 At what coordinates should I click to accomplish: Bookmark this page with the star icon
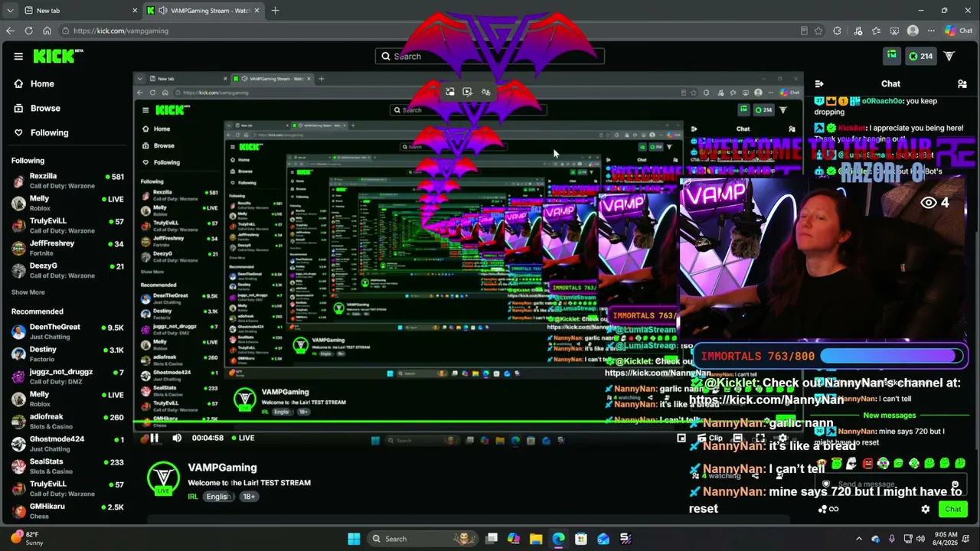[x=818, y=31]
